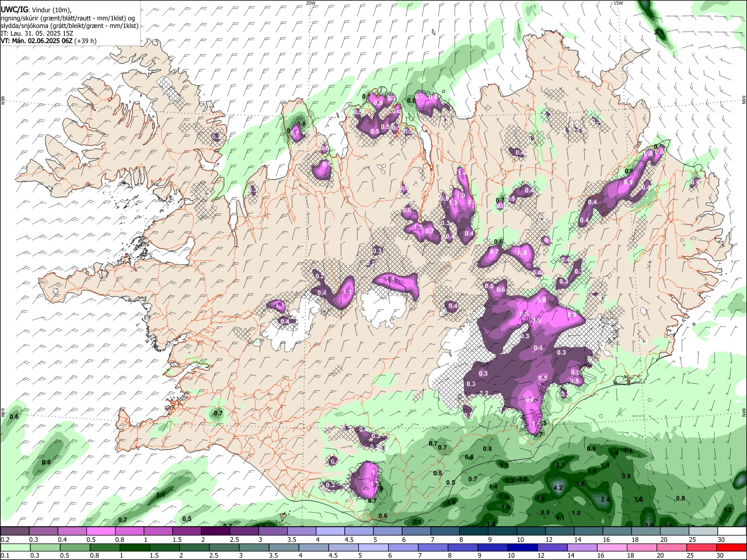Click the '0.2' label on upper legend scale

point(5,540)
